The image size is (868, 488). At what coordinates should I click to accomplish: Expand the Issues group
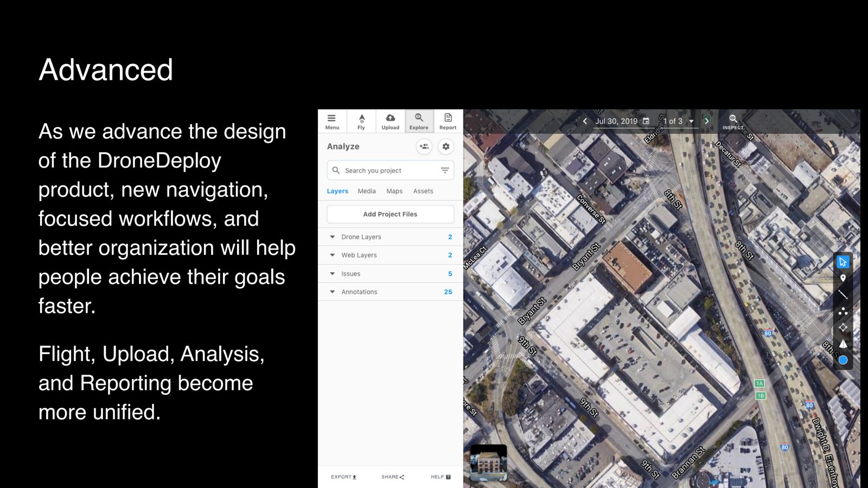point(390,274)
